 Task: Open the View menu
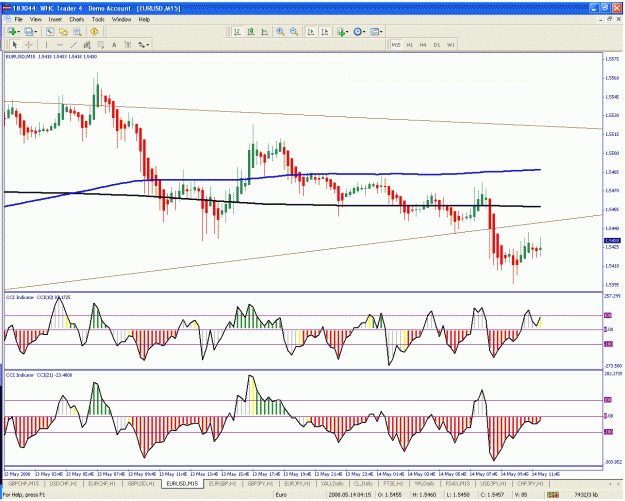tap(35, 19)
